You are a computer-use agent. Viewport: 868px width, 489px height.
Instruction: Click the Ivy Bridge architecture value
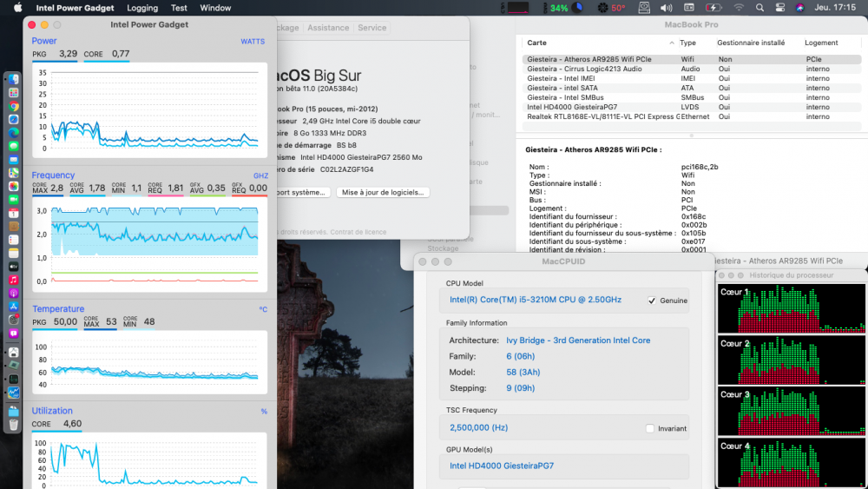coord(578,340)
